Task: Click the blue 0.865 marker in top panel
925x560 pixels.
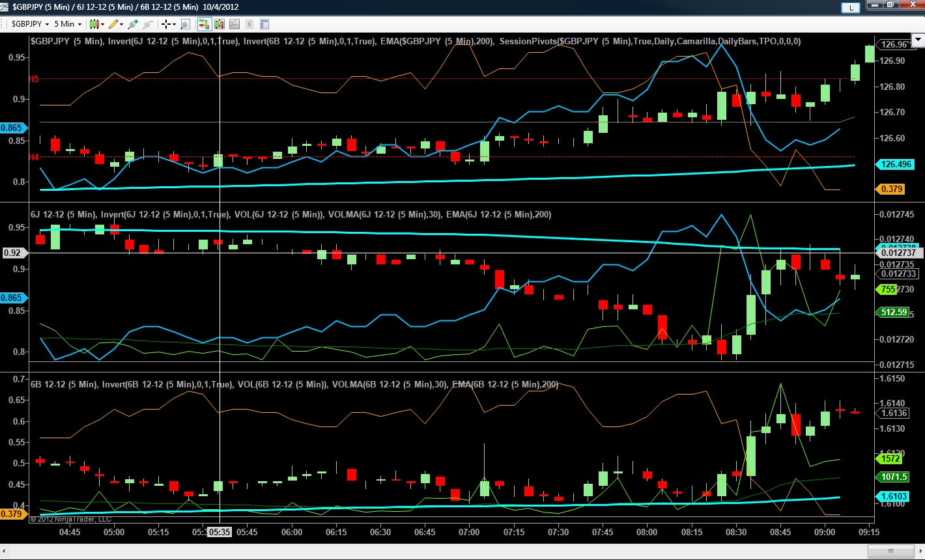Action: (13, 128)
